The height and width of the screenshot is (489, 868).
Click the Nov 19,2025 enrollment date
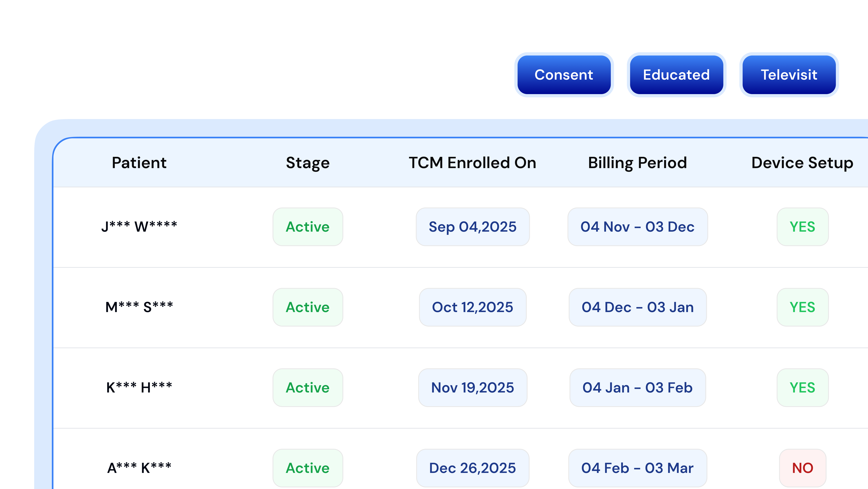point(472,387)
